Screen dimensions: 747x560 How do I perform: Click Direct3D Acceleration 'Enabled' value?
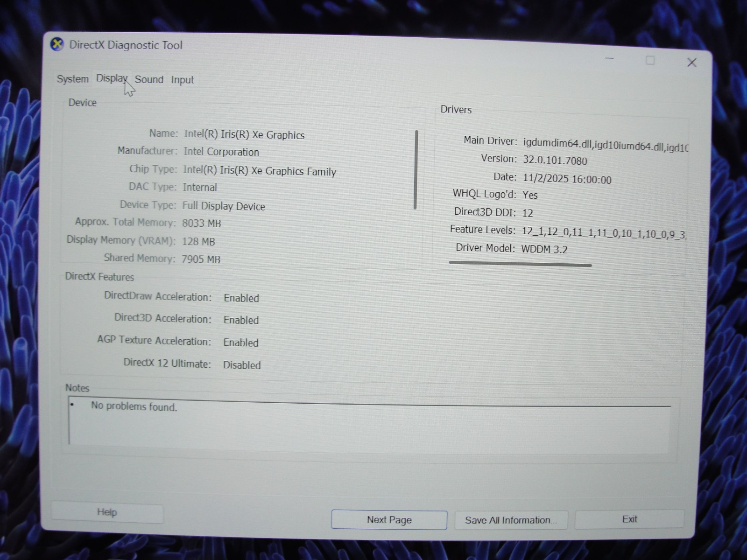pyautogui.click(x=241, y=320)
